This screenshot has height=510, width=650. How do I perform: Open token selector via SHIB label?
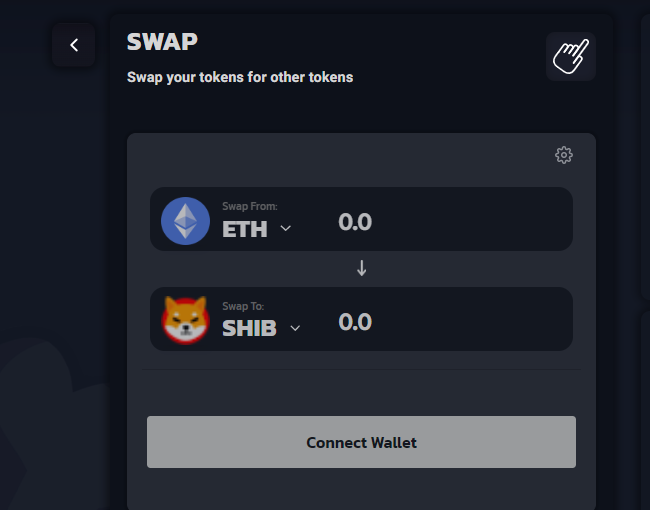coord(249,329)
